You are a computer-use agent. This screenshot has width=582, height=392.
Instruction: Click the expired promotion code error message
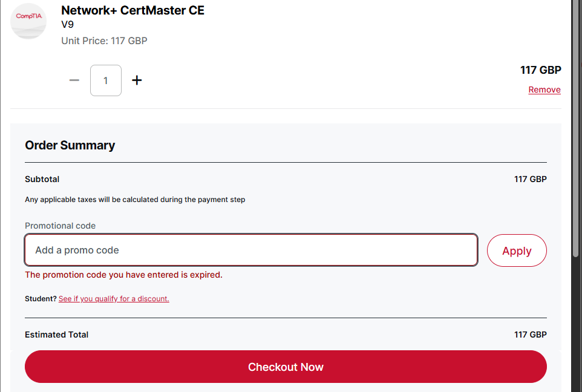pyautogui.click(x=123, y=275)
